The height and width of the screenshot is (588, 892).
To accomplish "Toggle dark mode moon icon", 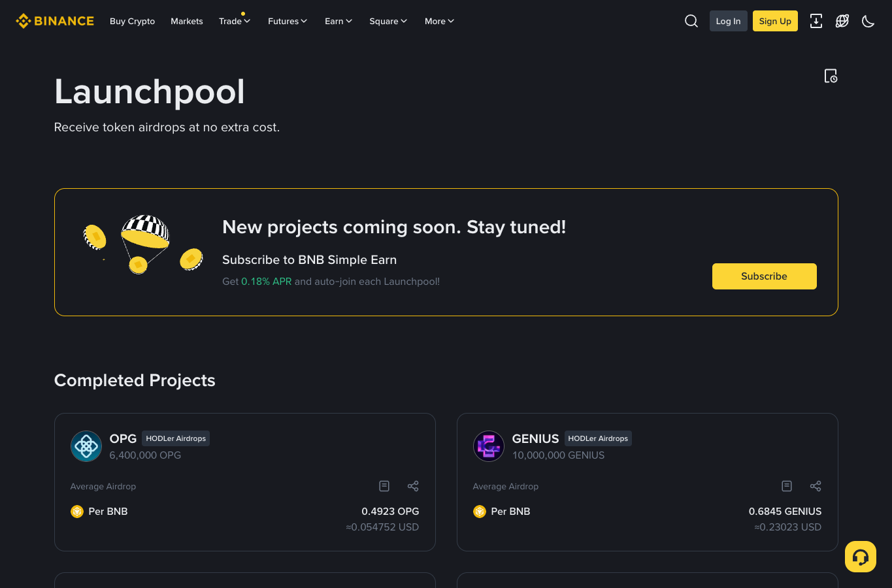I will coord(868,21).
